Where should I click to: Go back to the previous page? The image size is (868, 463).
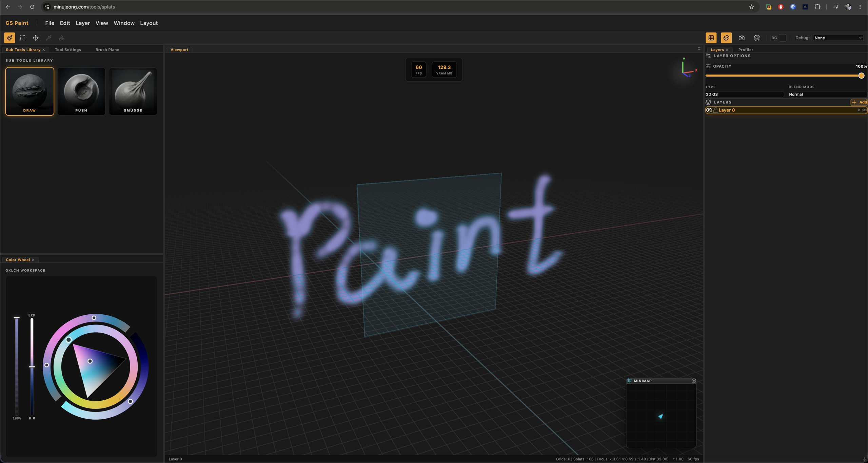8,7
